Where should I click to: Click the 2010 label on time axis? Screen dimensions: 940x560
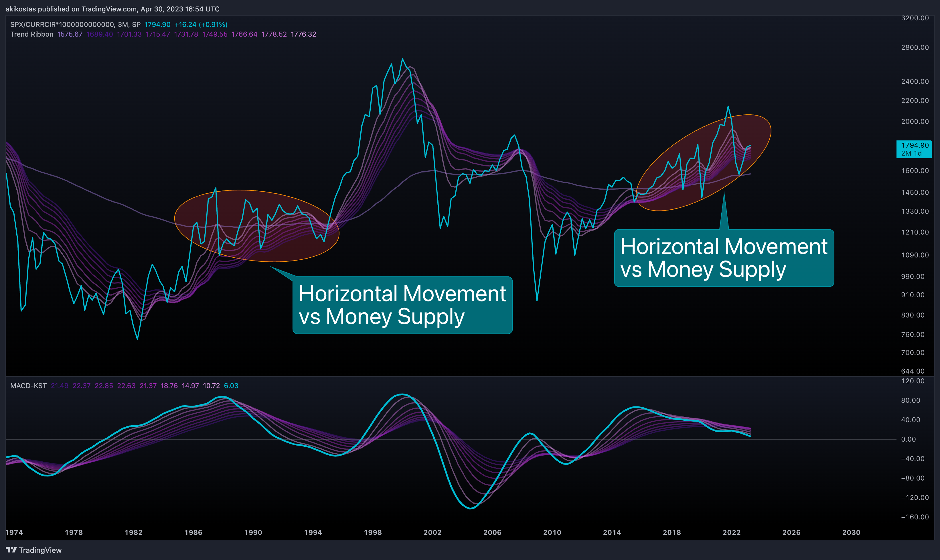tap(552, 533)
